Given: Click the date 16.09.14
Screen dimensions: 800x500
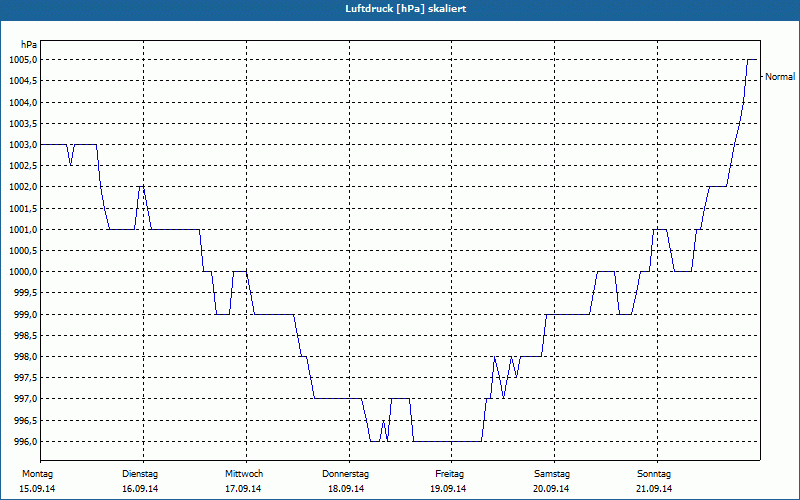Looking at the screenshot, I should click(x=140, y=489).
